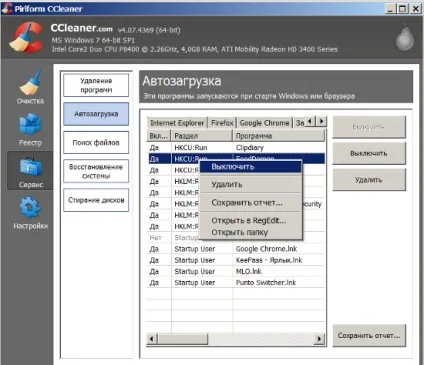Screen dimensions: 424x365
Task: Click Сохранить отчет button at bottom right
Action: pyautogui.click(x=369, y=336)
